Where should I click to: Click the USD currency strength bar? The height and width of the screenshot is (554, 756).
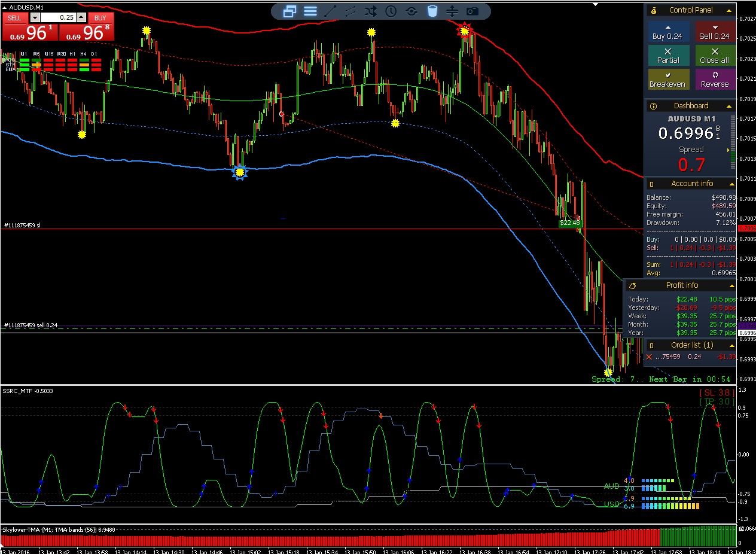pyautogui.click(x=670, y=503)
